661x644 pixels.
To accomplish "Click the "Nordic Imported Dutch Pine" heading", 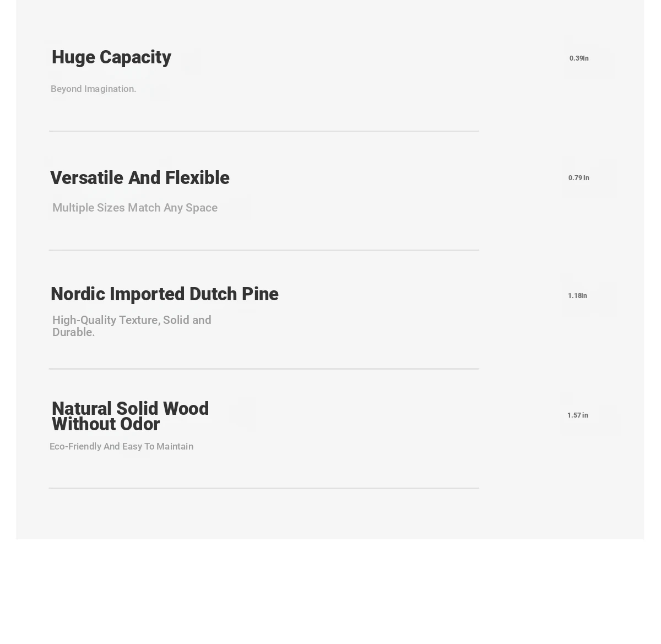I will click(165, 294).
